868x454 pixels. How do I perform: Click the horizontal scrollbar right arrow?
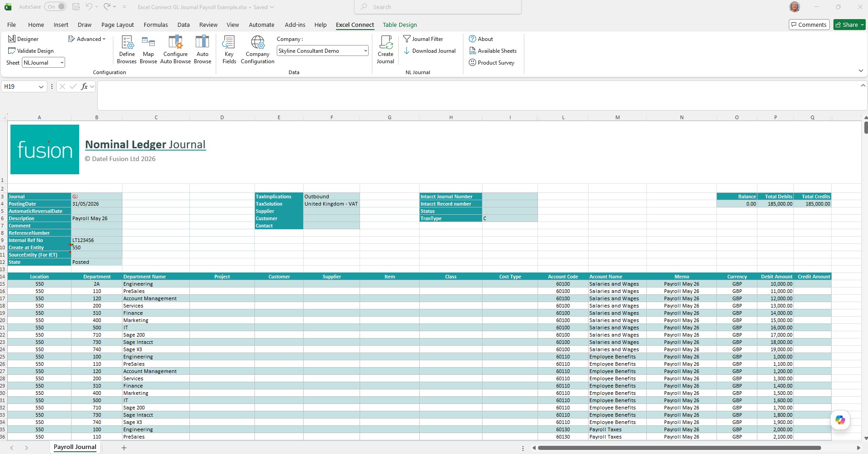click(x=858, y=448)
